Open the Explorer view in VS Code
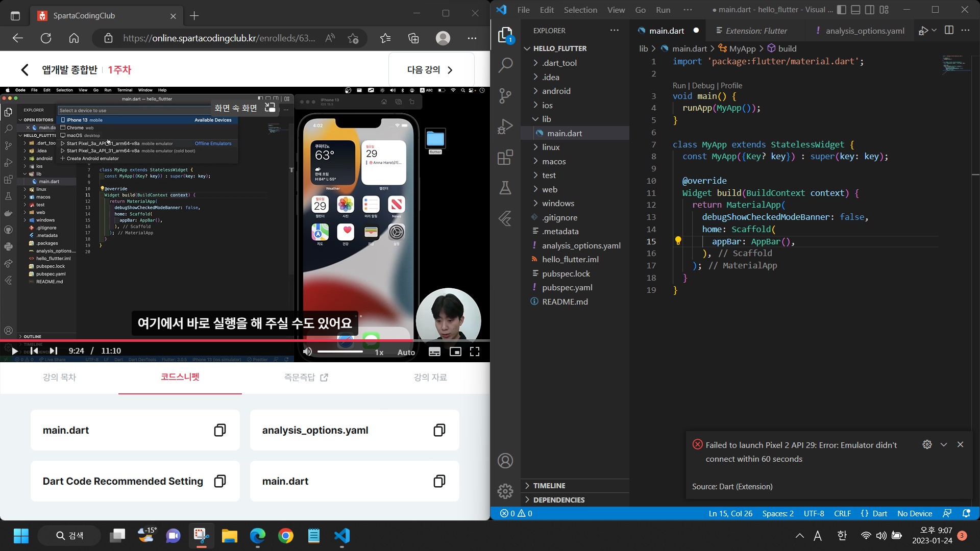Viewport: 980px width, 551px height. point(505,35)
